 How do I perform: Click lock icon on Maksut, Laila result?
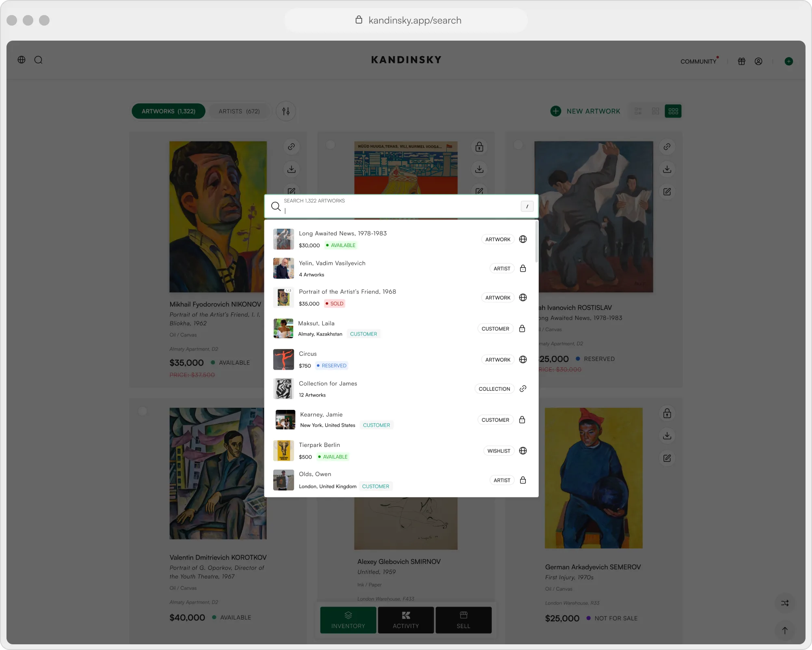[x=522, y=329]
